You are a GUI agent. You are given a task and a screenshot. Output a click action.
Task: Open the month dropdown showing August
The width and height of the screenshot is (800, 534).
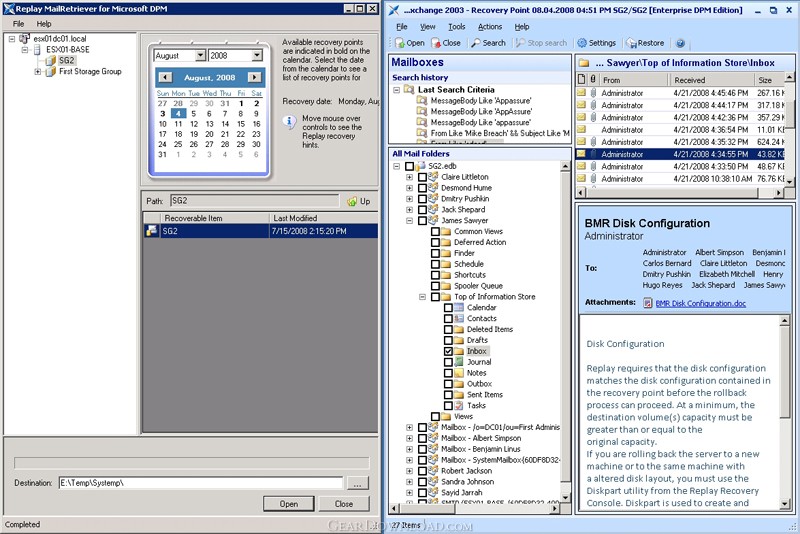click(201, 56)
